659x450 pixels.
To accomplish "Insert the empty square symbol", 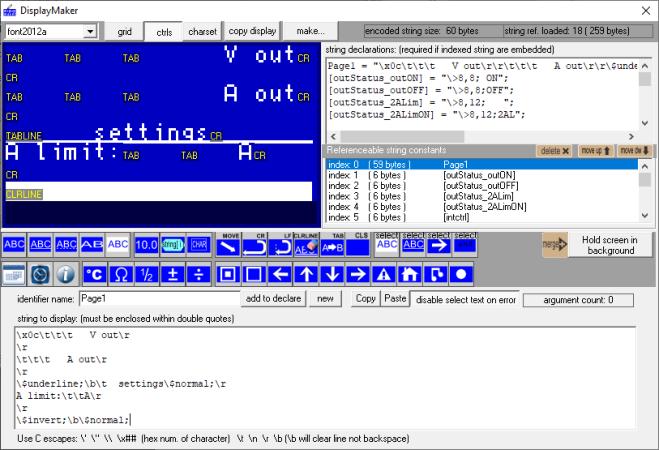I will [254, 274].
